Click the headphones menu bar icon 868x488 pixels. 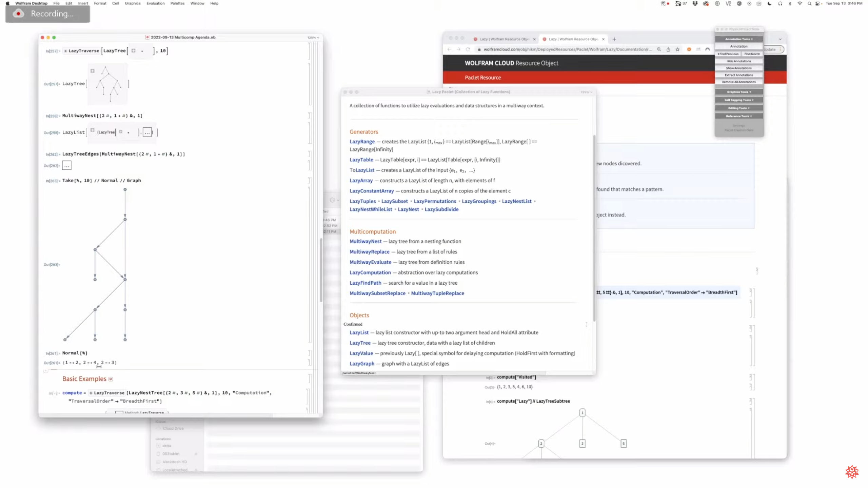(780, 3)
